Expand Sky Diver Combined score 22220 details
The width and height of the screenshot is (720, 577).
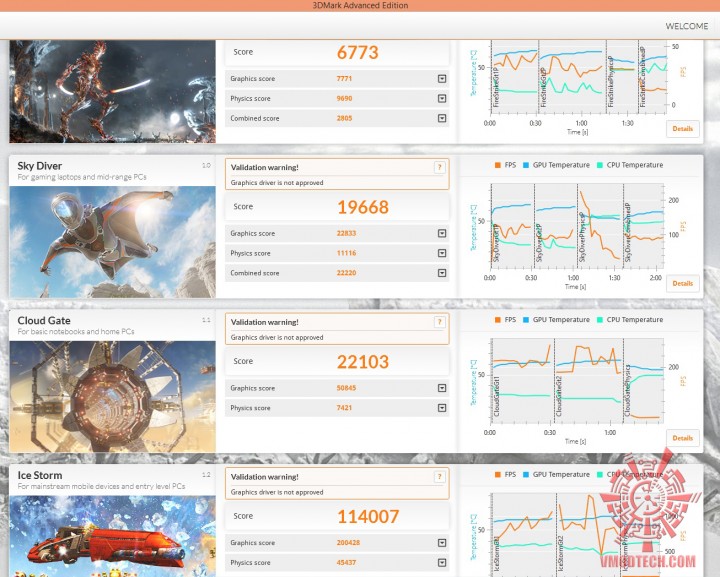click(442, 273)
